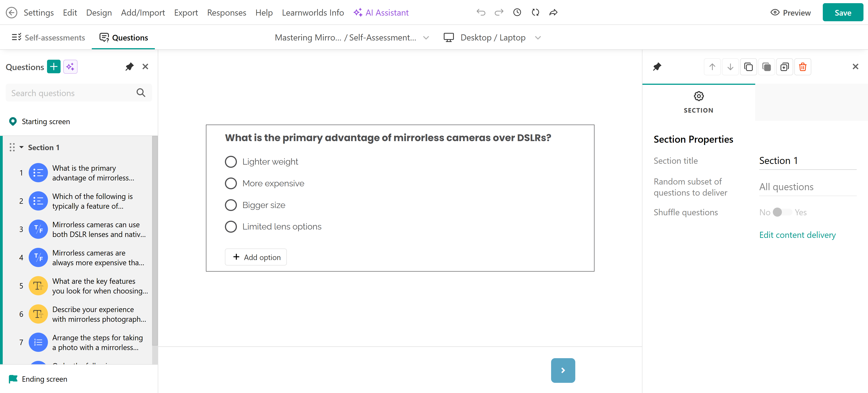Click the red trash delete icon
Image resolution: width=868 pixels, height=393 pixels.
point(802,67)
